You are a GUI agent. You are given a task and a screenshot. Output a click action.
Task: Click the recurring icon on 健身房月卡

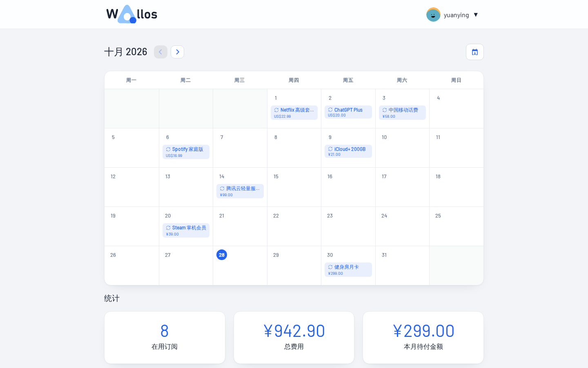[330, 267]
